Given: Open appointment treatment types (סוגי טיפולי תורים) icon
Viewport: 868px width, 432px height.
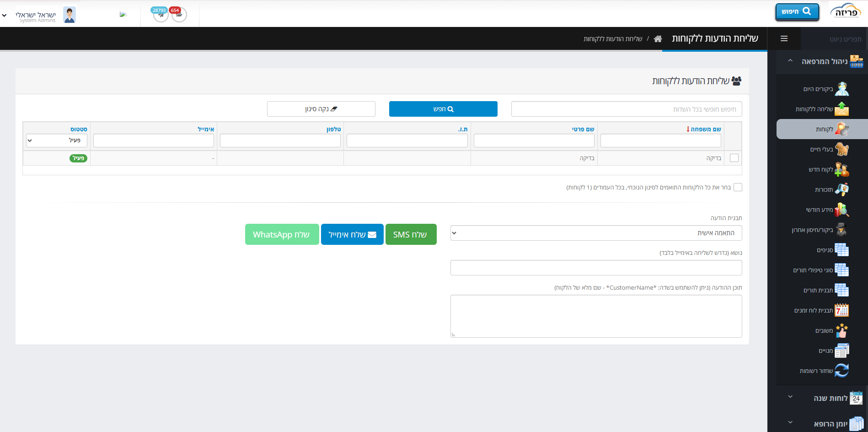Looking at the screenshot, I should [x=841, y=270].
